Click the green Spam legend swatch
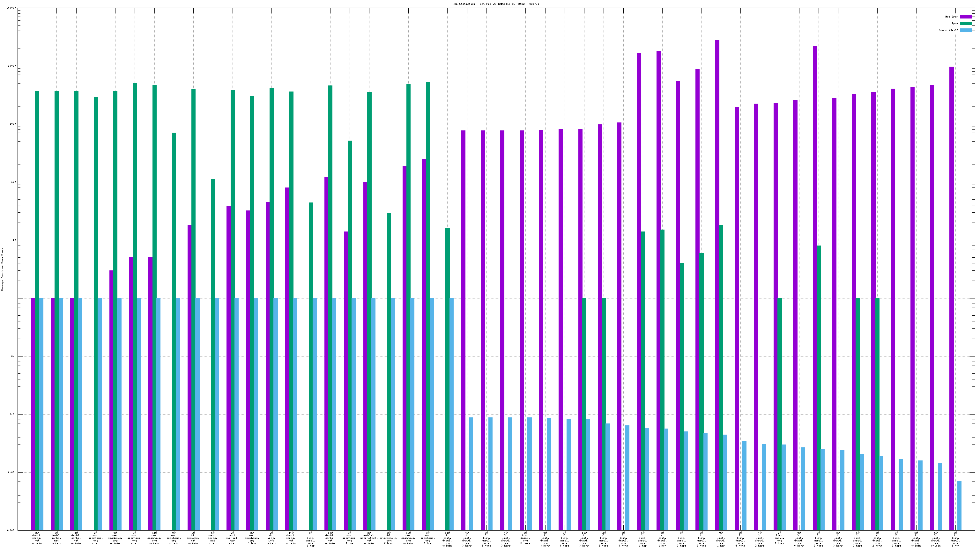Viewport: 980px width, 551px height. point(966,23)
